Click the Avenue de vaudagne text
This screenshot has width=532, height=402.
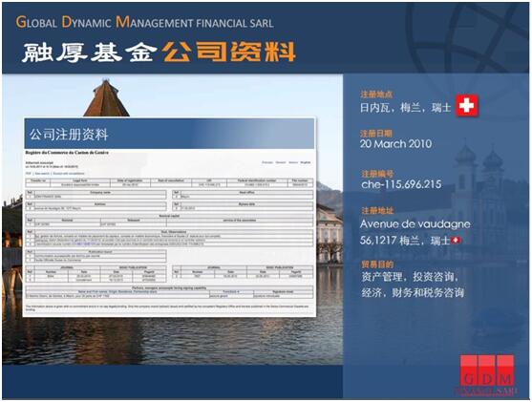[415, 224]
